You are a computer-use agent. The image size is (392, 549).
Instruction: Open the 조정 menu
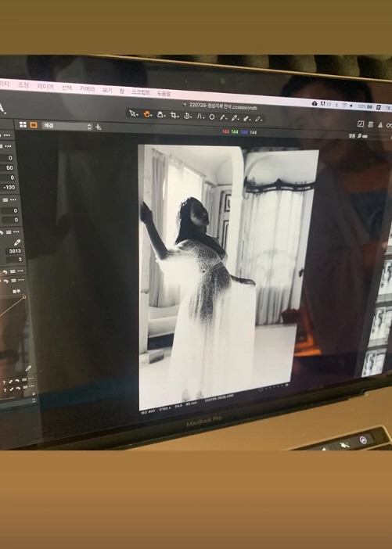tap(23, 85)
